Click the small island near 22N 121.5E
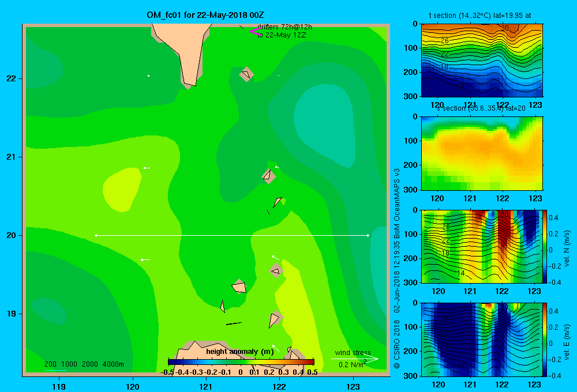The width and height of the screenshot is (577, 392). coord(246,74)
